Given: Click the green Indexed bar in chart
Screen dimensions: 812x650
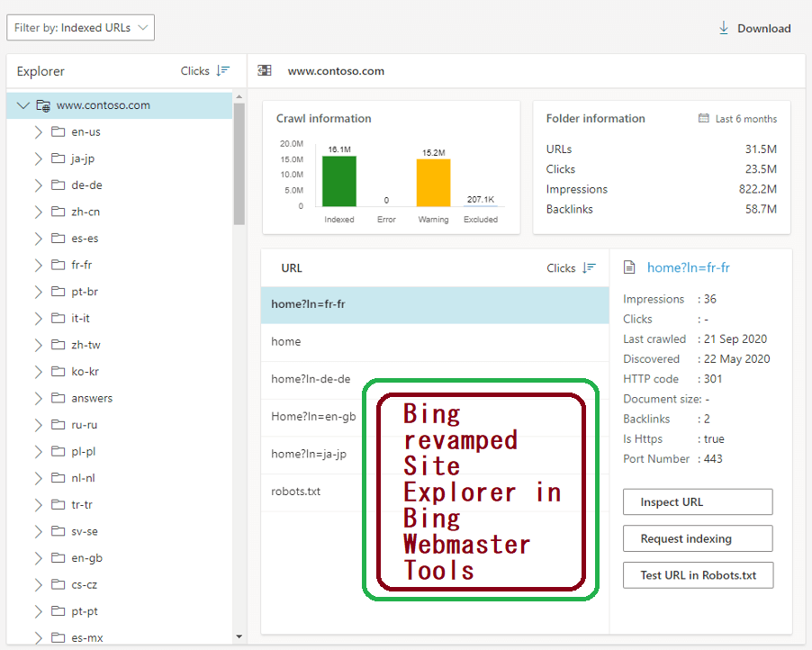Looking at the screenshot, I should click(x=339, y=181).
